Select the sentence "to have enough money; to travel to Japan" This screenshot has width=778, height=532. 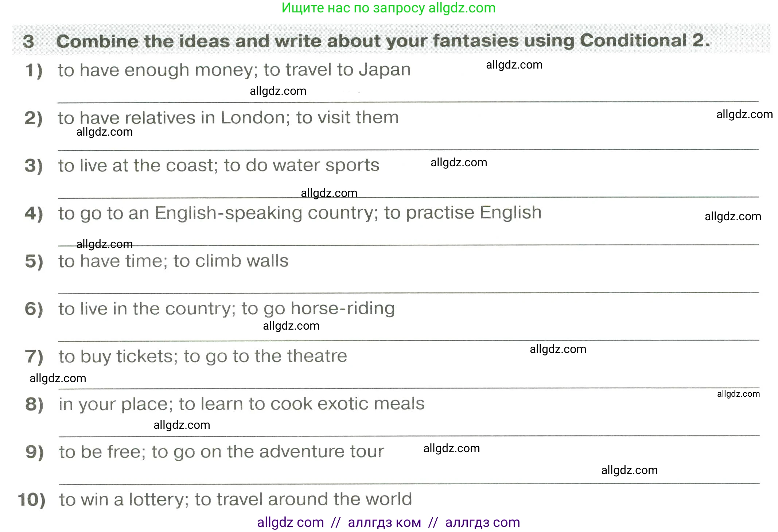pyautogui.click(x=234, y=70)
